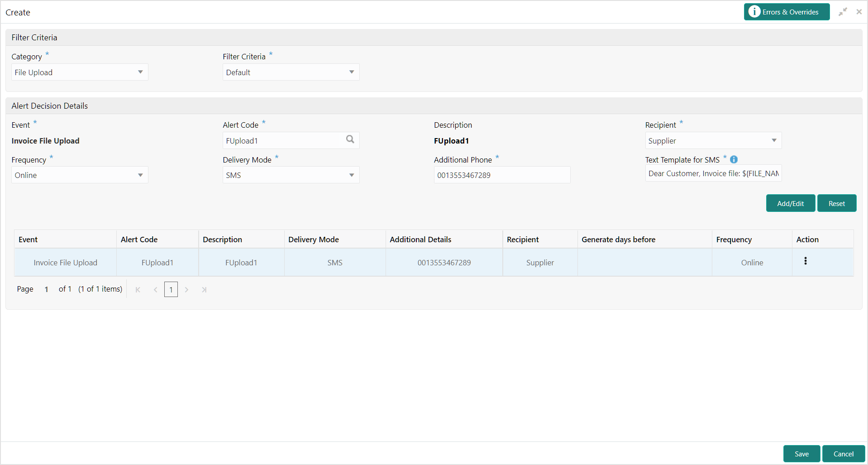Save the alert decision

tap(801, 454)
